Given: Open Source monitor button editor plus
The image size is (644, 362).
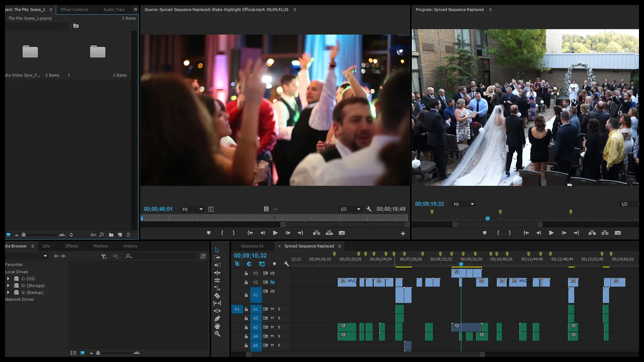Looking at the screenshot, I should [403, 234].
